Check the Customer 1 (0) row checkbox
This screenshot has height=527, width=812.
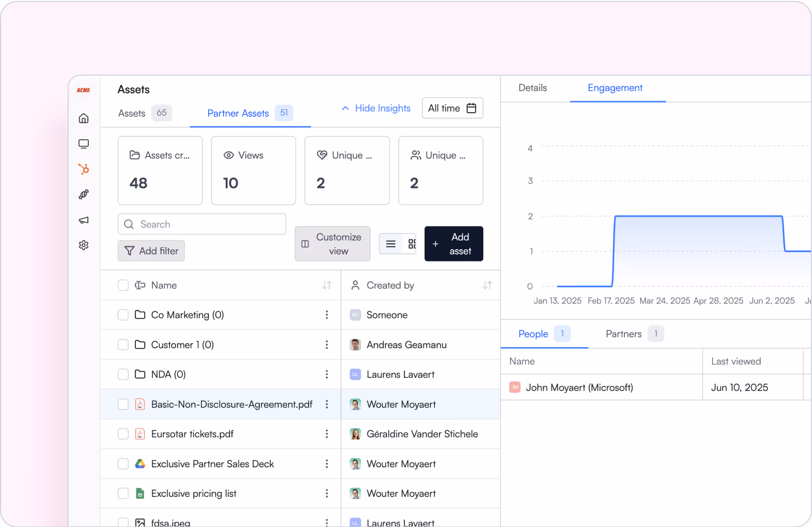pos(123,344)
